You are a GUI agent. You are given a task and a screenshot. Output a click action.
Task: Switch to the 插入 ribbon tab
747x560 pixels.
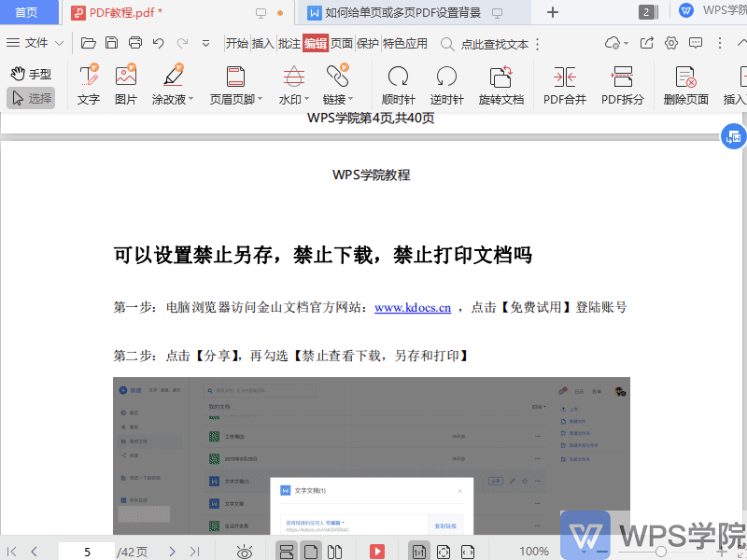point(263,43)
